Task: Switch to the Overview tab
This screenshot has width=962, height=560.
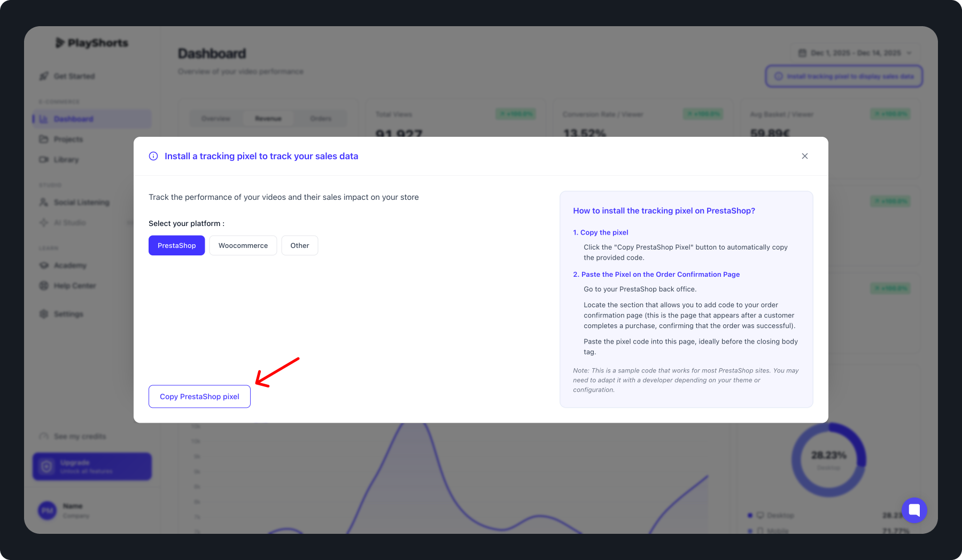Action: tap(216, 119)
